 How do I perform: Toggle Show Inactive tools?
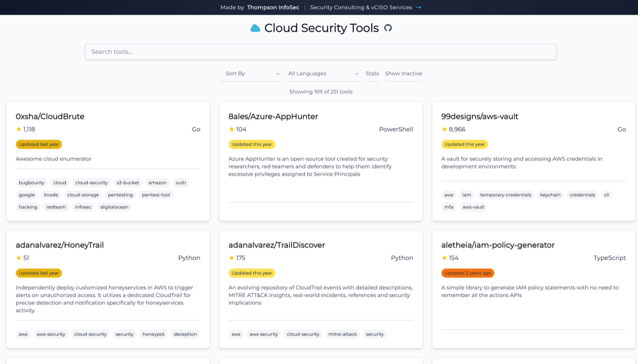click(404, 74)
